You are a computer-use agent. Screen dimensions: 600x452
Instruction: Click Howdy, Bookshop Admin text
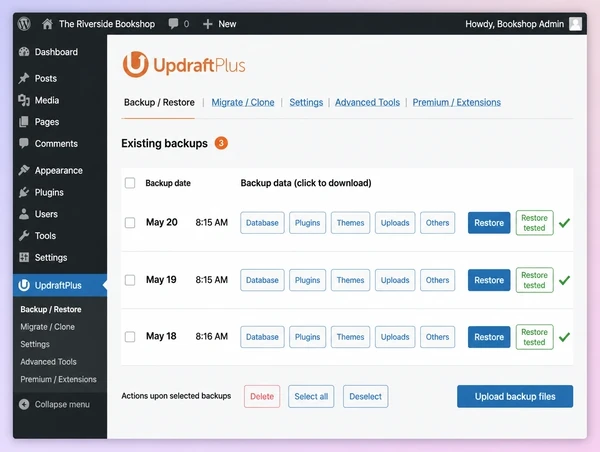pyautogui.click(x=515, y=24)
